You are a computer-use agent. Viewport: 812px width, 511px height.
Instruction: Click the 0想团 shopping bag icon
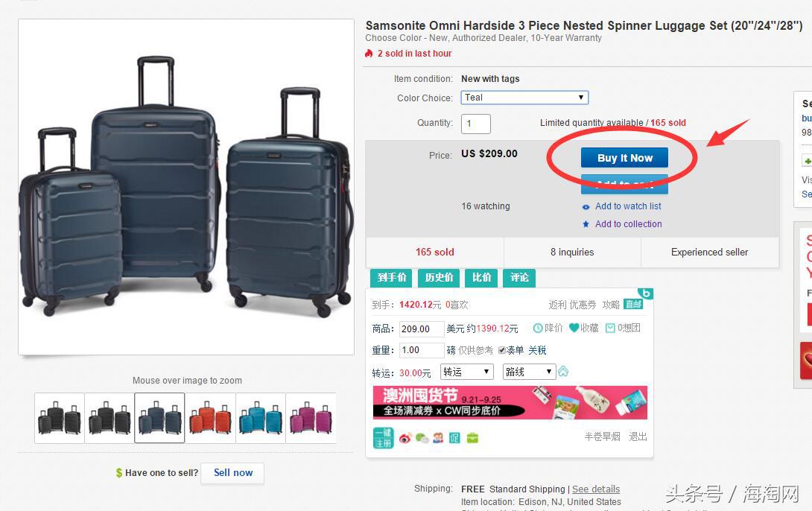pos(610,328)
